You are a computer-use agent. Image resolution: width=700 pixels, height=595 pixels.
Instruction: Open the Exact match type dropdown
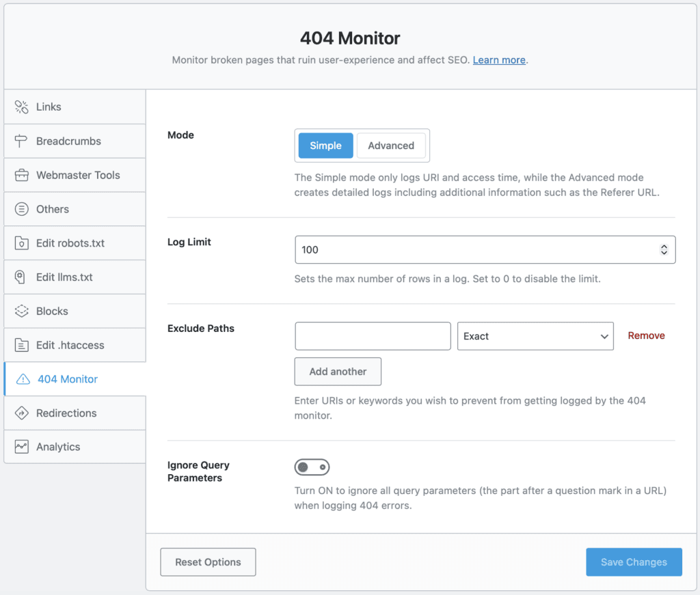point(535,336)
